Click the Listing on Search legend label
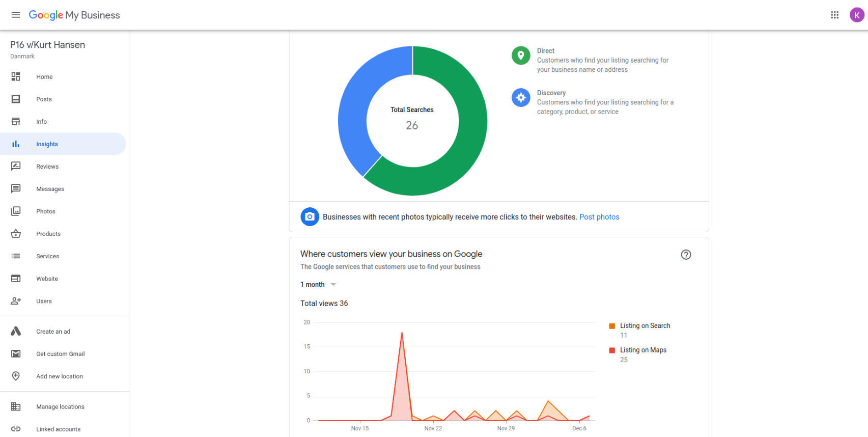The image size is (868, 437). (x=645, y=326)
